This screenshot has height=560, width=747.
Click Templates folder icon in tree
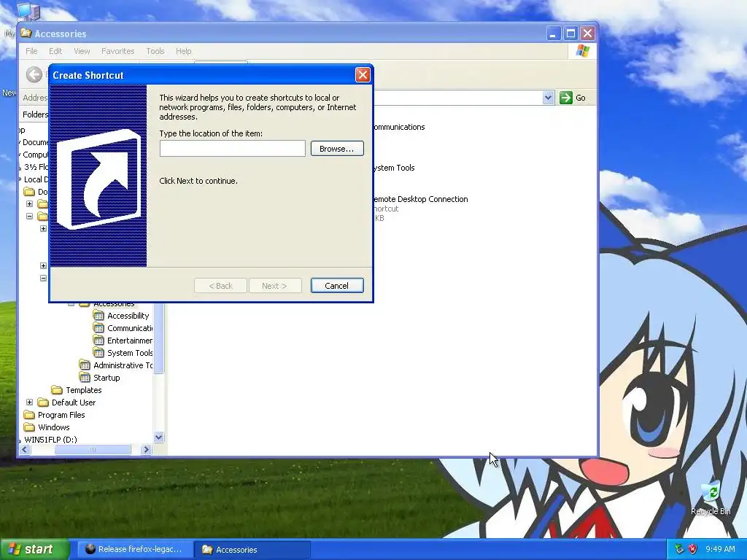pos(57,390)
